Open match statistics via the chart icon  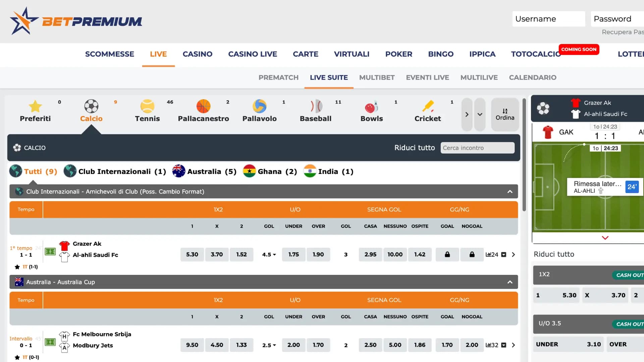pos(490,254)
